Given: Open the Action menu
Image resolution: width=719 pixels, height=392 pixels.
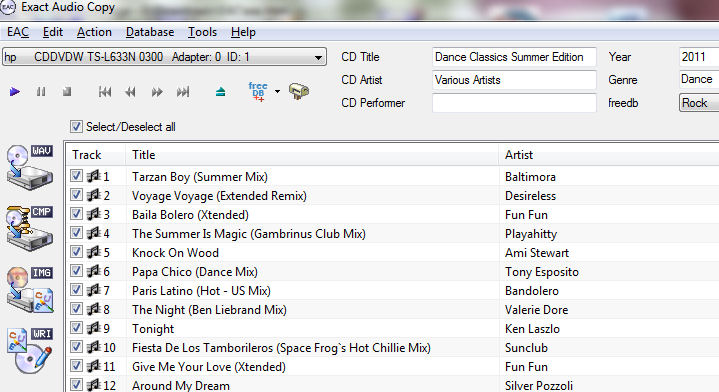Looking at the screenshot, I should point(94,32).
